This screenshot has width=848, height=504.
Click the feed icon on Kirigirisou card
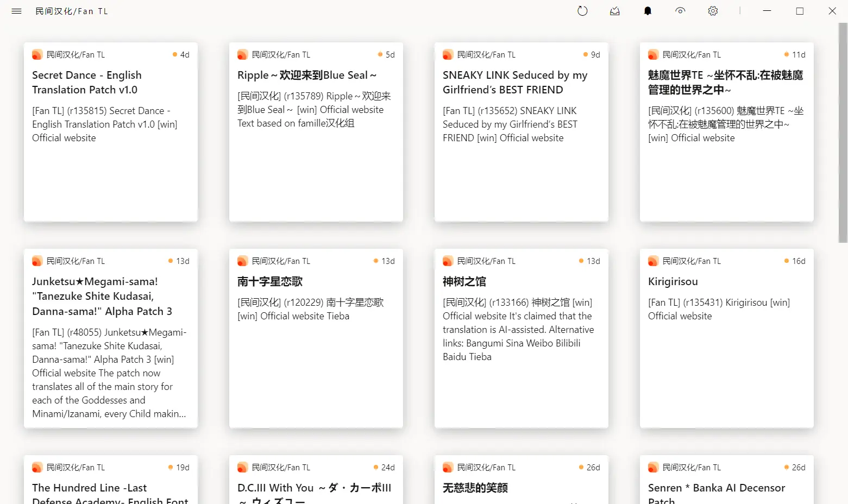pos(653,261)
